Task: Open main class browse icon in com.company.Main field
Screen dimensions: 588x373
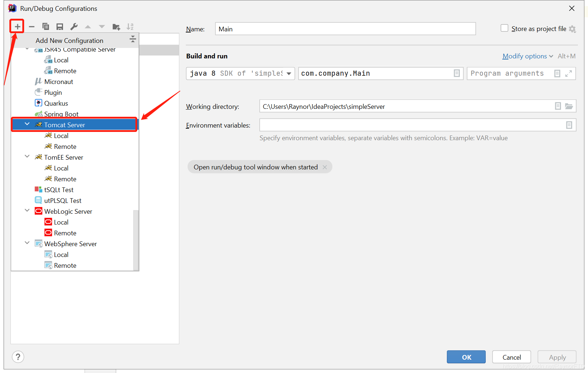Action: (x=457, y=73)
